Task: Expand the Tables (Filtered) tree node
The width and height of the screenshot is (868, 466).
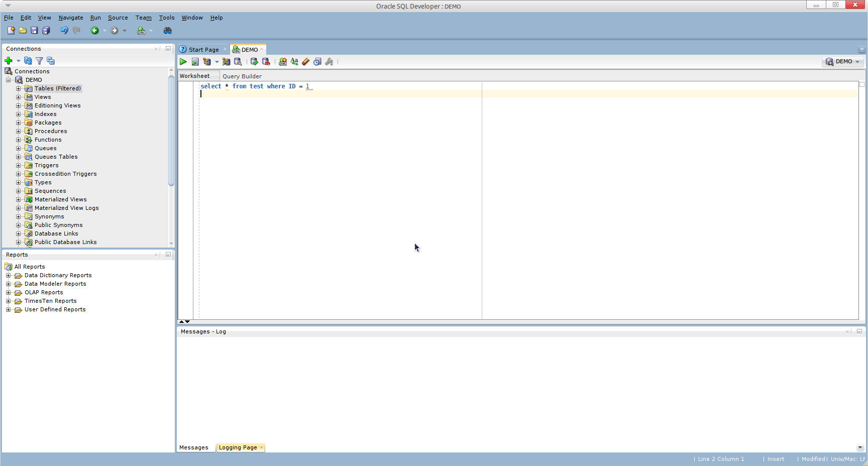Action: coord(19,88)
